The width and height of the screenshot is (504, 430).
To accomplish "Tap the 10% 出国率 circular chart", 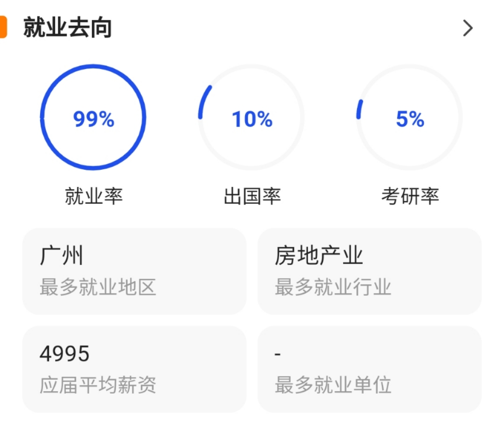I will (251, 118).
